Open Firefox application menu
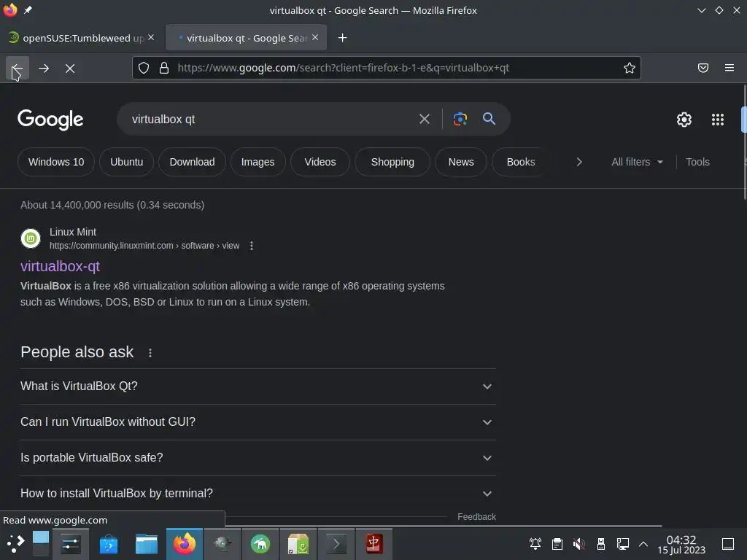This screenshot has height=560, width=747. click(729, 68)
